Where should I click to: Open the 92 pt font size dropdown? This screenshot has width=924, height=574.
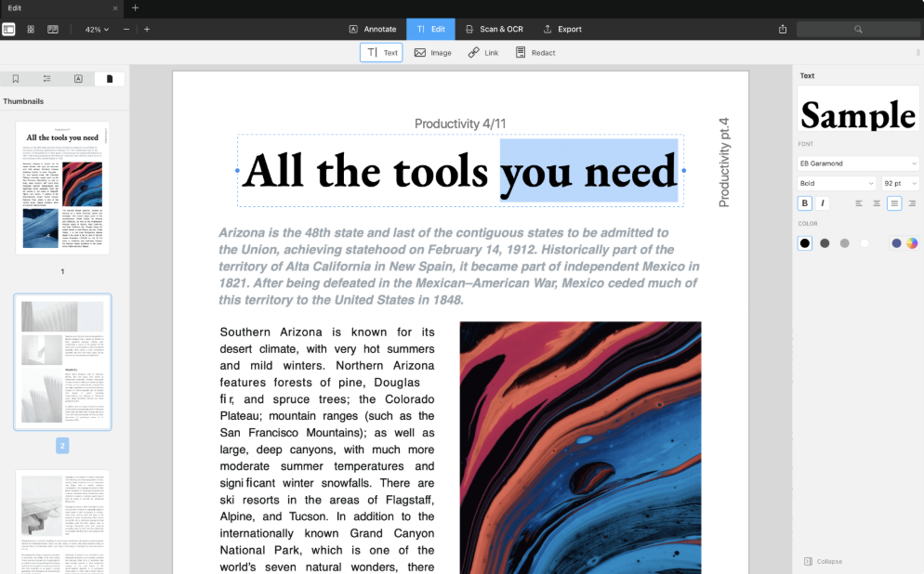[900, 184]
